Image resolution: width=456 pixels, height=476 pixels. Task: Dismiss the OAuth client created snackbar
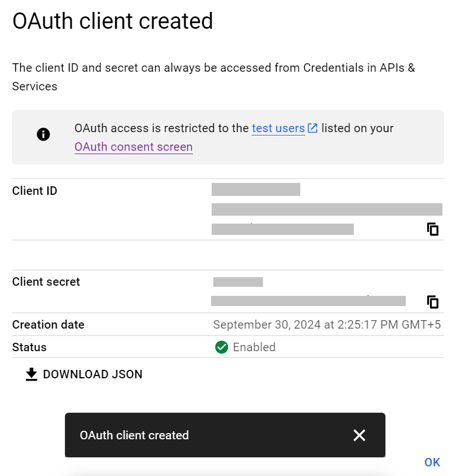pyautogui.click(x=359, y=435)
